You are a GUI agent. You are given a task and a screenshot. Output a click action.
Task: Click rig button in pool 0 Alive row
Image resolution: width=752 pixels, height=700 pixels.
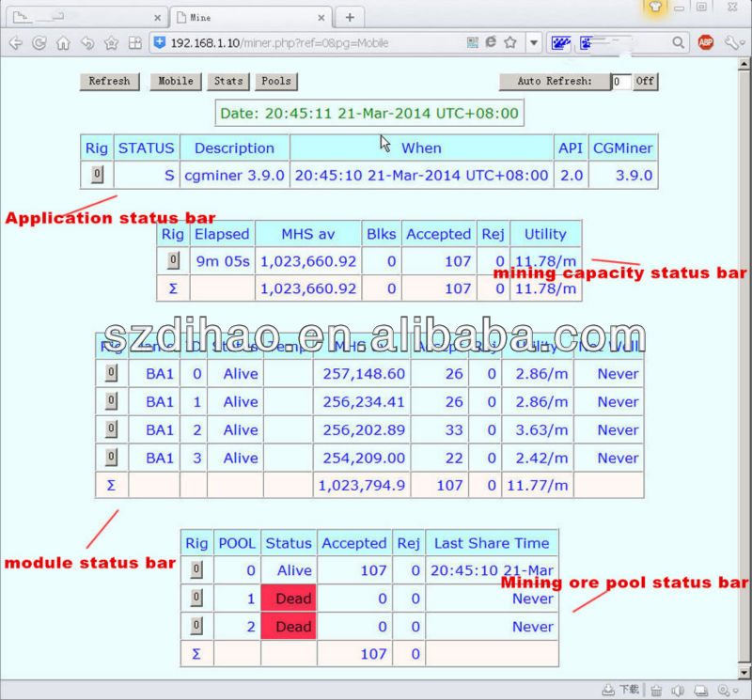click(196, 569)
